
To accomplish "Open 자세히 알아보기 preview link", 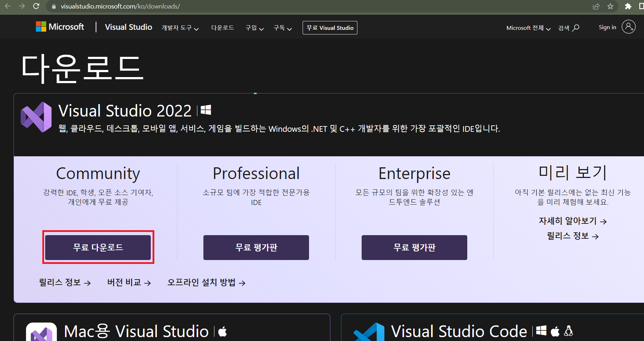I will (573, 221).
